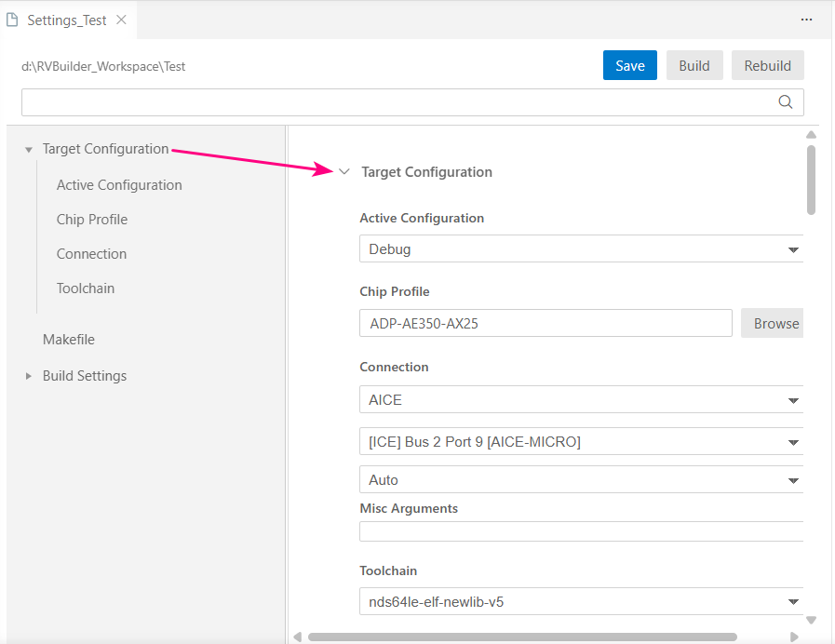
Task: Click the Misc Arguments input field
Action: click(x=581, y=531)
